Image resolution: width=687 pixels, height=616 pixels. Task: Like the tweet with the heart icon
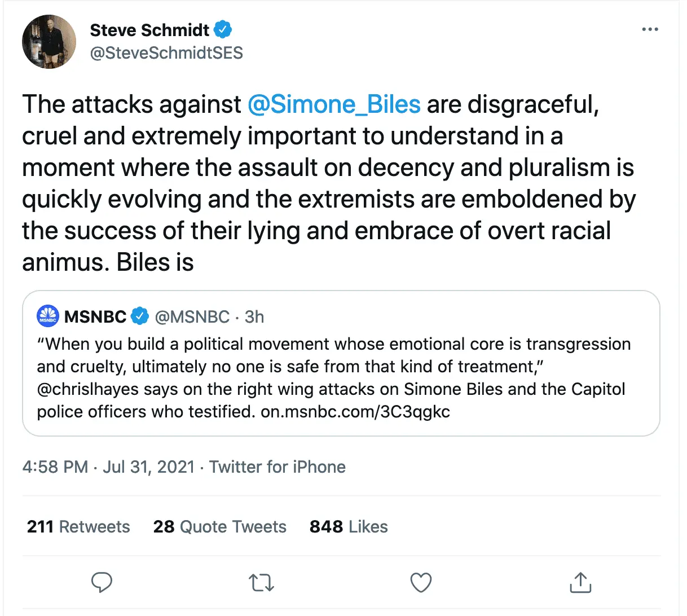click(x=421, y=583)
